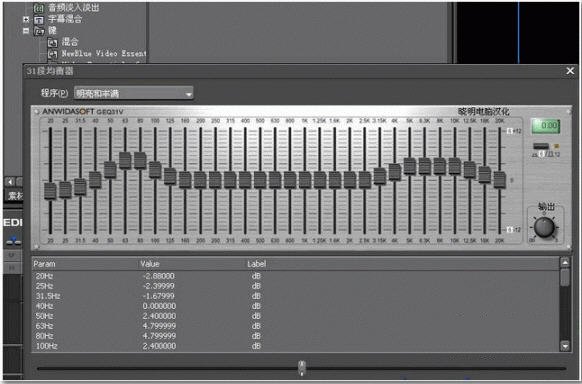Click the 音频淡入淡出 effect icon

pos(39,8)
